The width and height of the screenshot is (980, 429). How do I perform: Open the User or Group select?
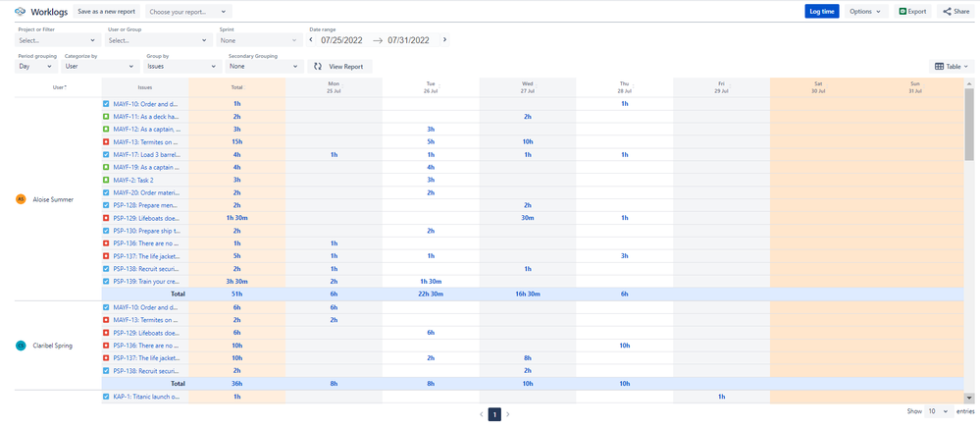pos(158,40)
